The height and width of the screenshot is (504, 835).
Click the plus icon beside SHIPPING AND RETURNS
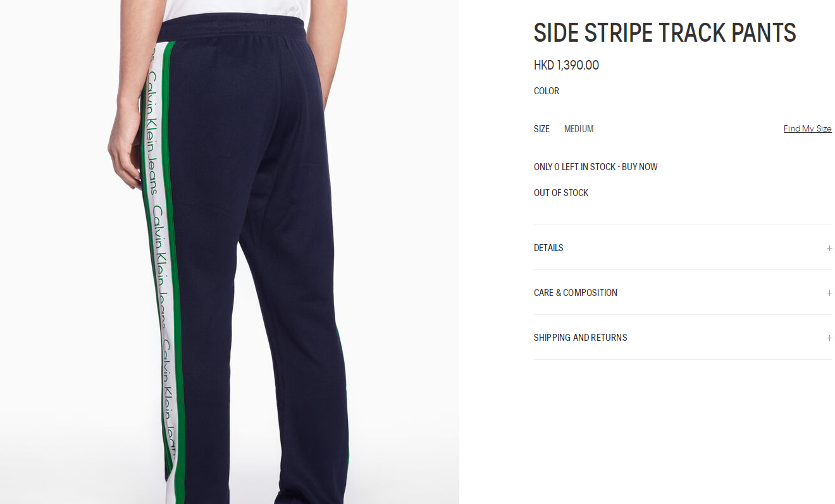tap(829, 338)
